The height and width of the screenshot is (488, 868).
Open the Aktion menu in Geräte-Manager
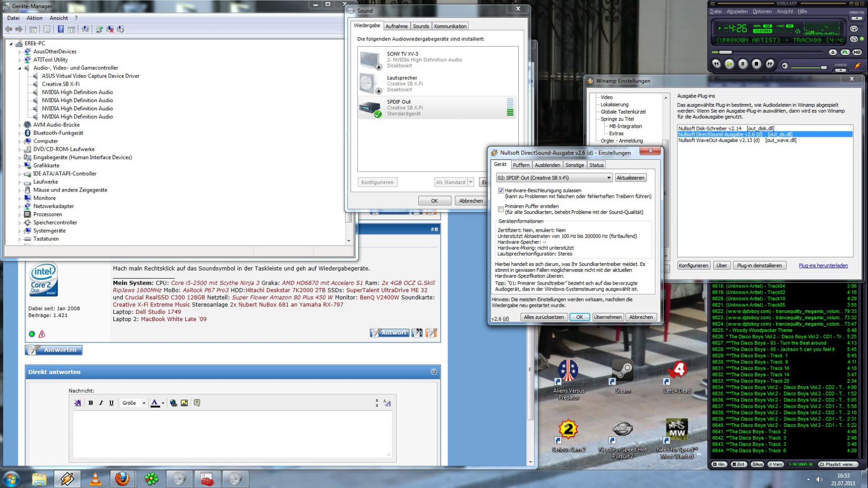(x=35, y=18)
